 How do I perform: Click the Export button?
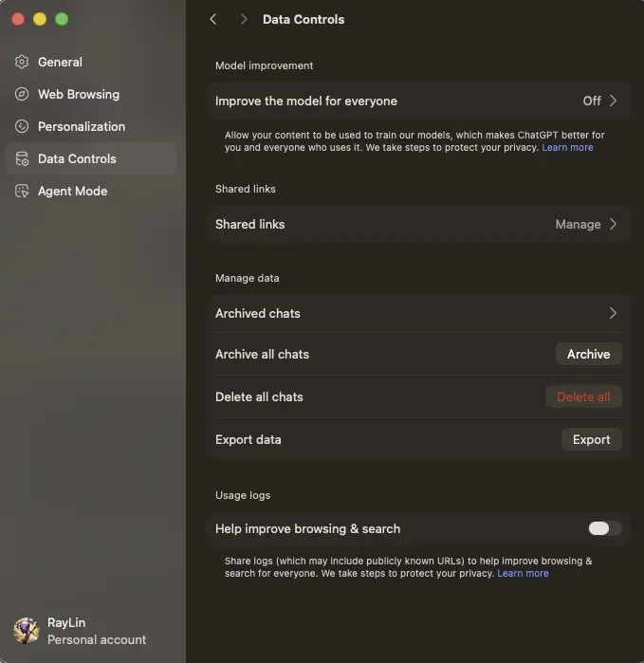pyautogui.click(x=591, y=439)
